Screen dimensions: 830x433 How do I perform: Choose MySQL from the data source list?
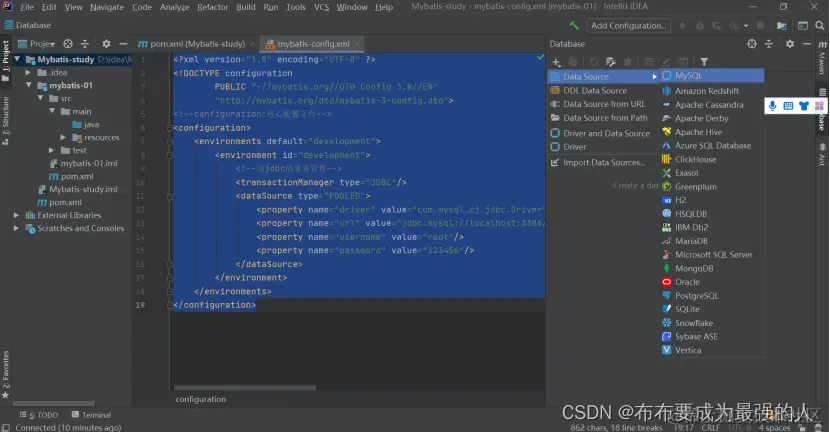tap(712, 76)
